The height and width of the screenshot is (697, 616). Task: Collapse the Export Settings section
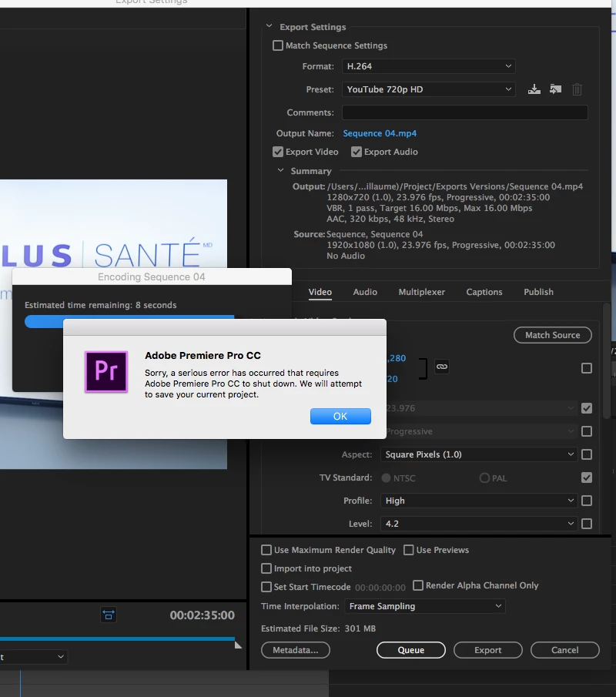point(269,26)
